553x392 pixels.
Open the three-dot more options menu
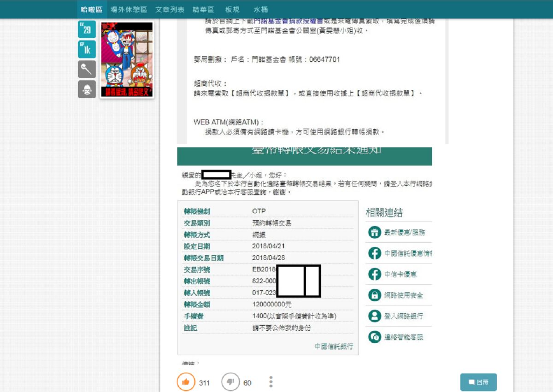tap(271, 382)
